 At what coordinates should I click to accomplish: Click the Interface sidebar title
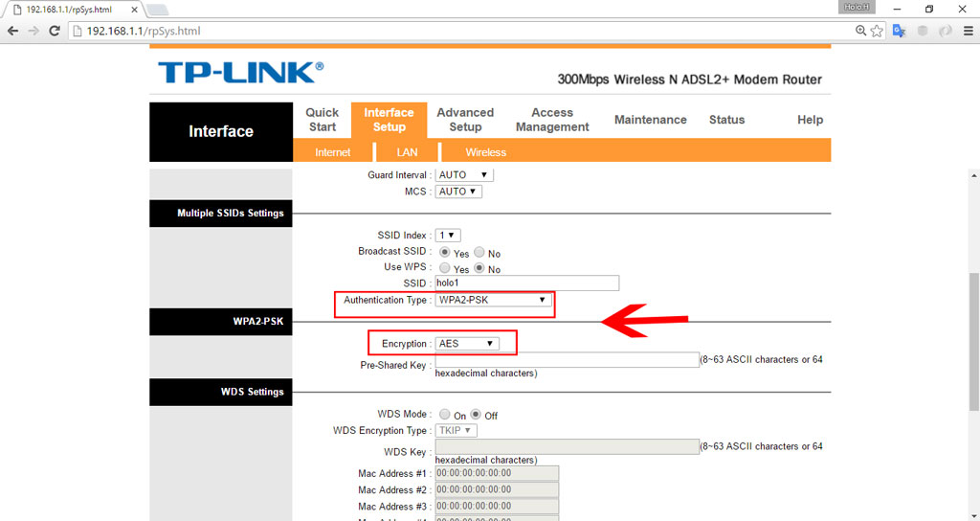221,131
